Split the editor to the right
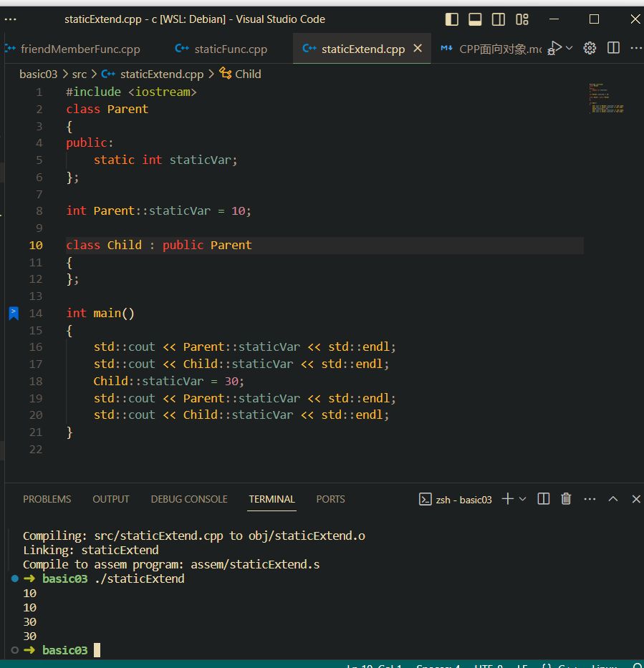The width and height of the screenshot is (644, 668). [613, 48]
